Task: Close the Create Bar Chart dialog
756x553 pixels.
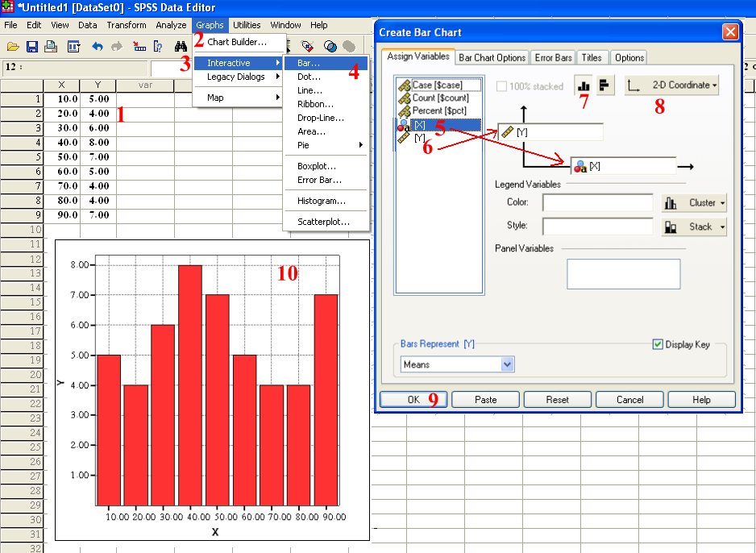Action: 730,32
